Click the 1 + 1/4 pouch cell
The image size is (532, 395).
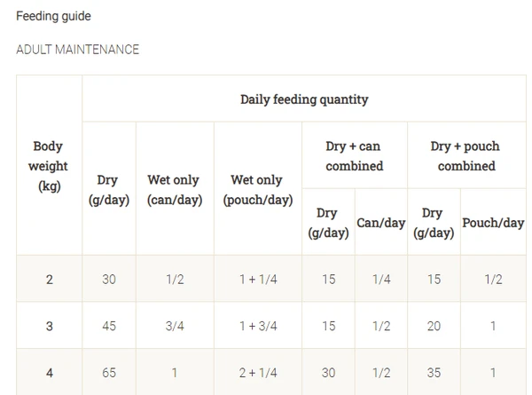257,279
